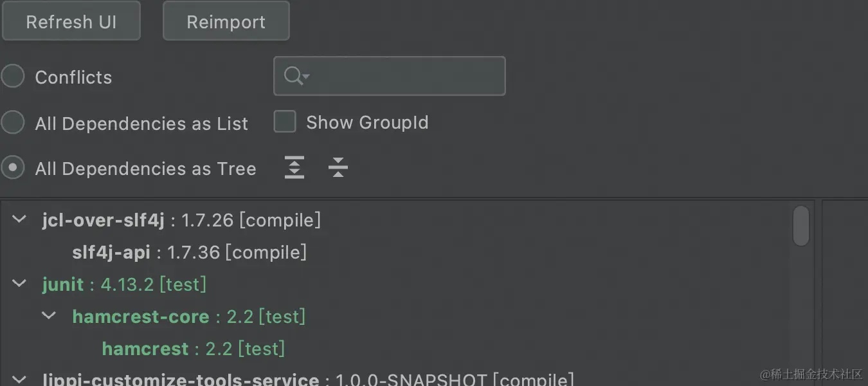Focus the dependency search field
Viewport: 868px width, 386px height.
tap(390, 77)
